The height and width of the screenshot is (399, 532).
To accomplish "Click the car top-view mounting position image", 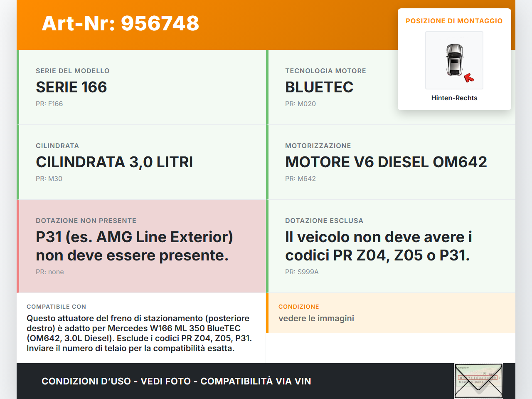I will (x=454, y=60).
